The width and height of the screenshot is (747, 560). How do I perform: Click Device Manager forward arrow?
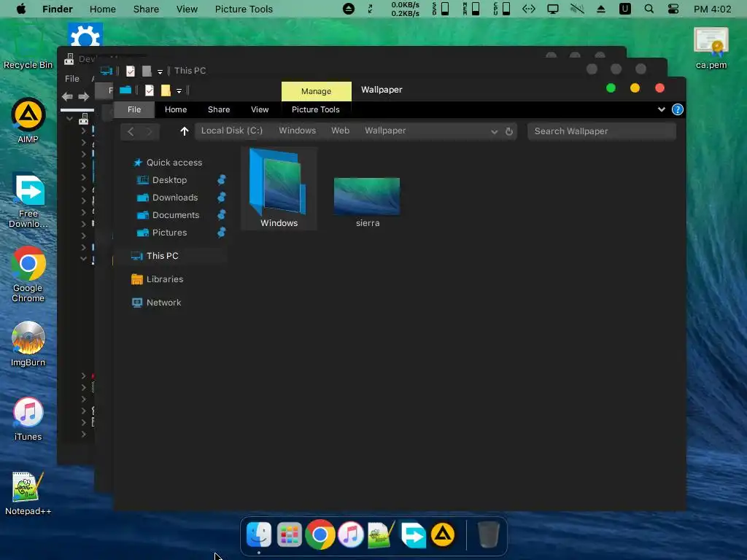83,97
